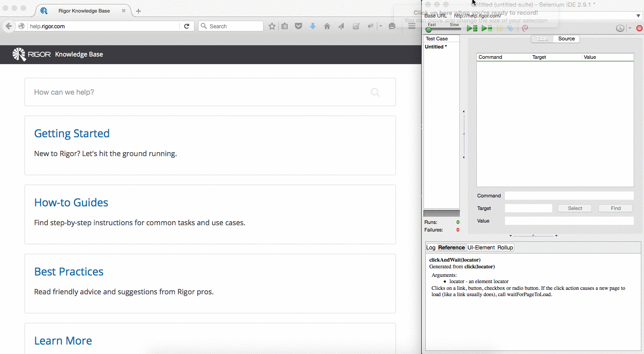Click the Find target button
Viewport: 644px width, 354px height.
[616, 208]
